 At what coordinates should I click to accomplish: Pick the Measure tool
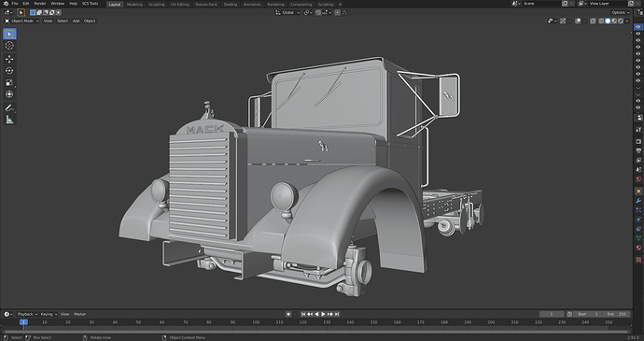point(9,120)
